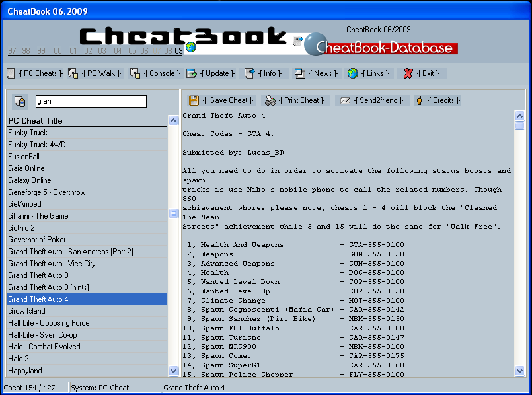
Task: Select Halo - Combat Evolved entry
Action: tap(87, 347)
